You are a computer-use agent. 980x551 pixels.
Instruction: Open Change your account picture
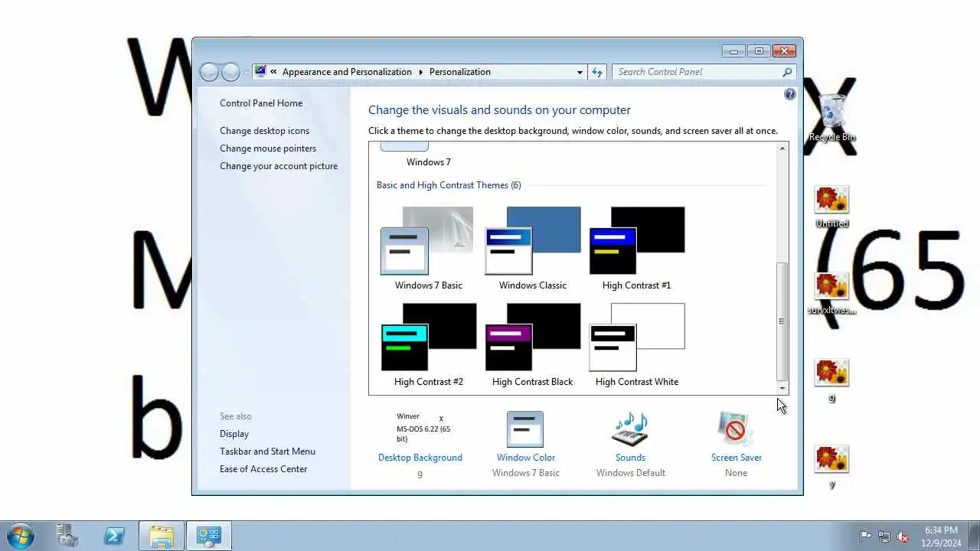(279, 166)
